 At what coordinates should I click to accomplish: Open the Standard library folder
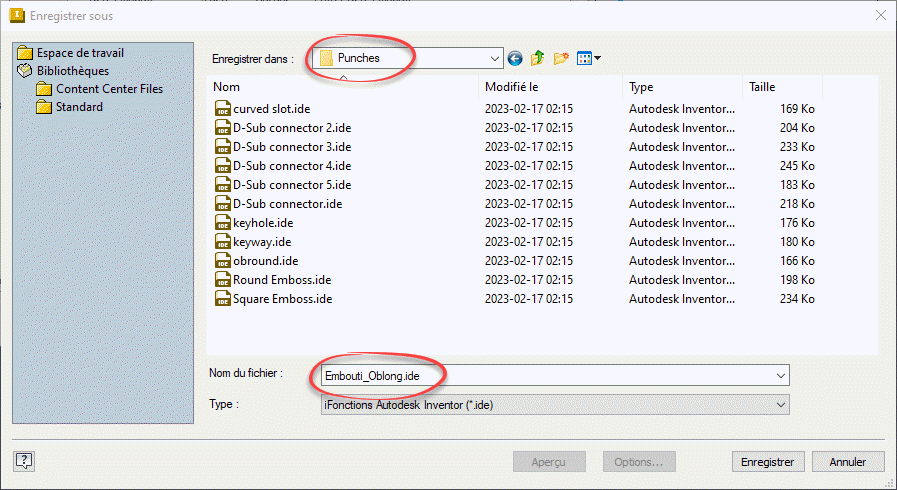click(x=69, y=107)
